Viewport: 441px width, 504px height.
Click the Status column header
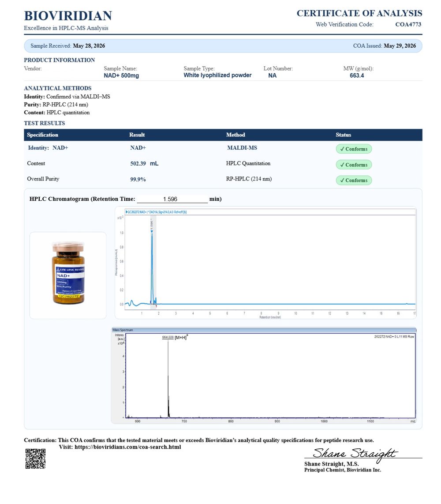(344, 135)
